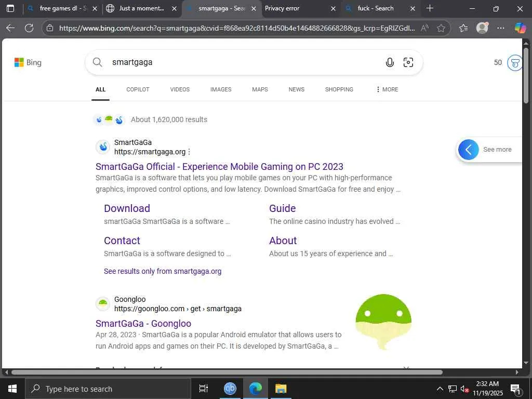Open options dots next to smartgaga.org
This screenshot has height=399, width=532.
pos(189,152)
